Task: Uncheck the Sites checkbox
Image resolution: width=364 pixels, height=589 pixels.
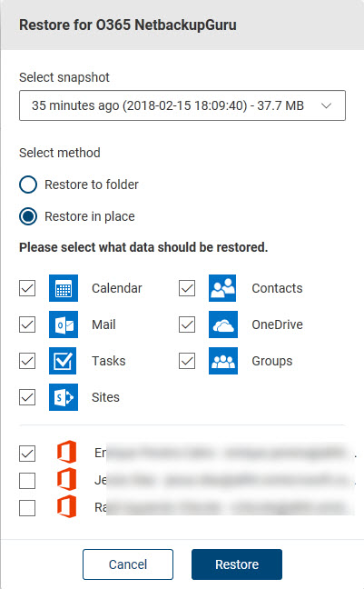Action: 27,397
